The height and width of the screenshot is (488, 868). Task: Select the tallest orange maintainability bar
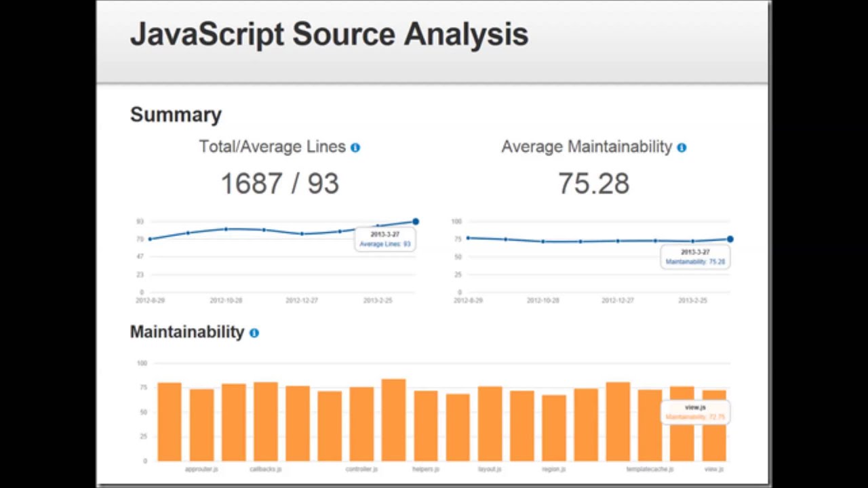click(x=393, y=420)
